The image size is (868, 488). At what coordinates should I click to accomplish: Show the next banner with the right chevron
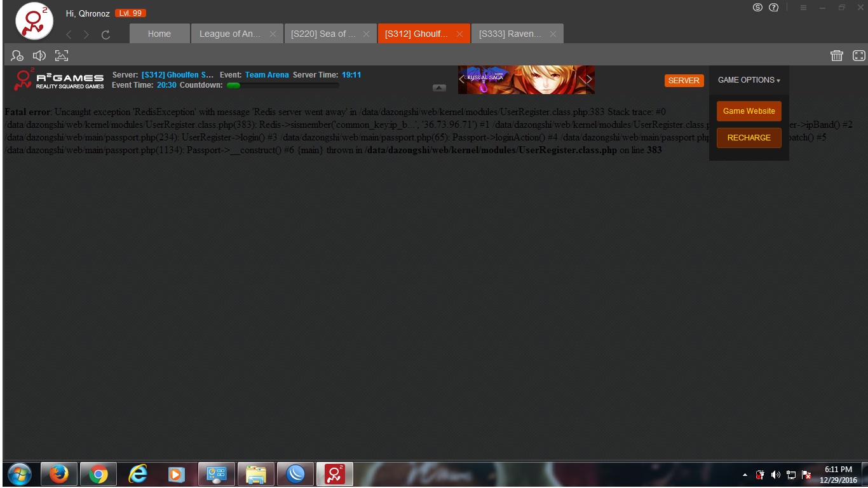589,79
